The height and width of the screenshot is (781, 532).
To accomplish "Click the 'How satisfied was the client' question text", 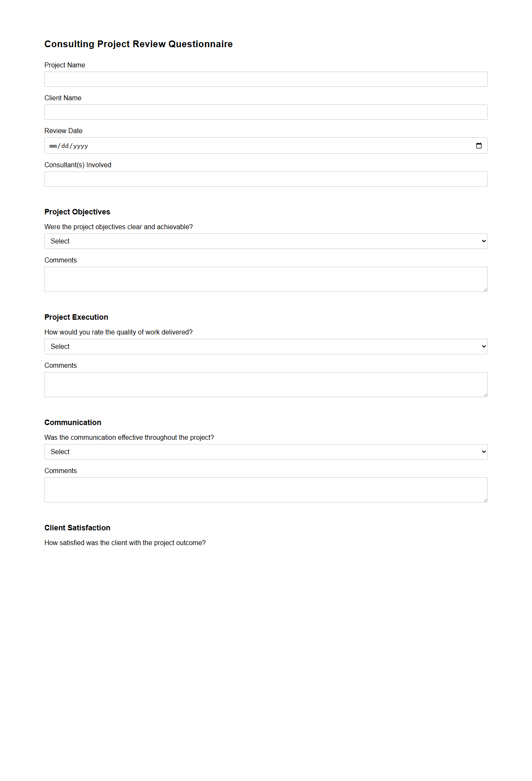I will tap(125, 543).
